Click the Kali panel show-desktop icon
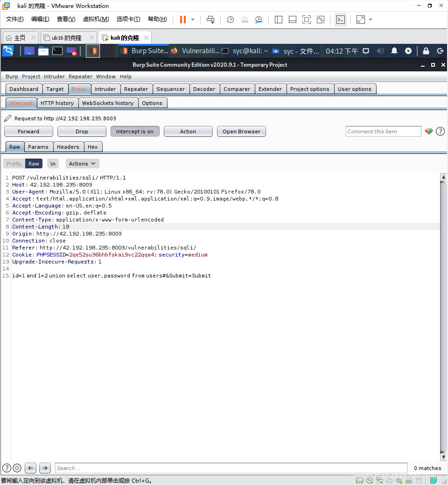The width and height of the screenshot is (448, 485). pos(29,51)
